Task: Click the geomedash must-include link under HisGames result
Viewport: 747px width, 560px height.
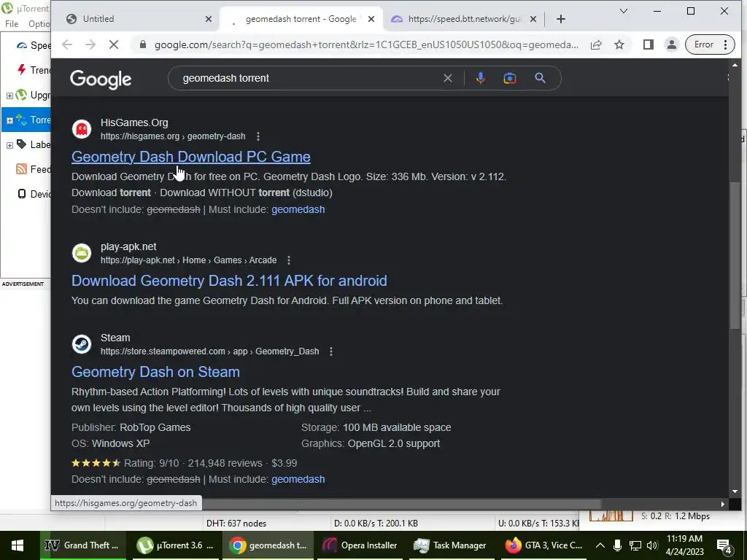Action: [x=298, y=209]
